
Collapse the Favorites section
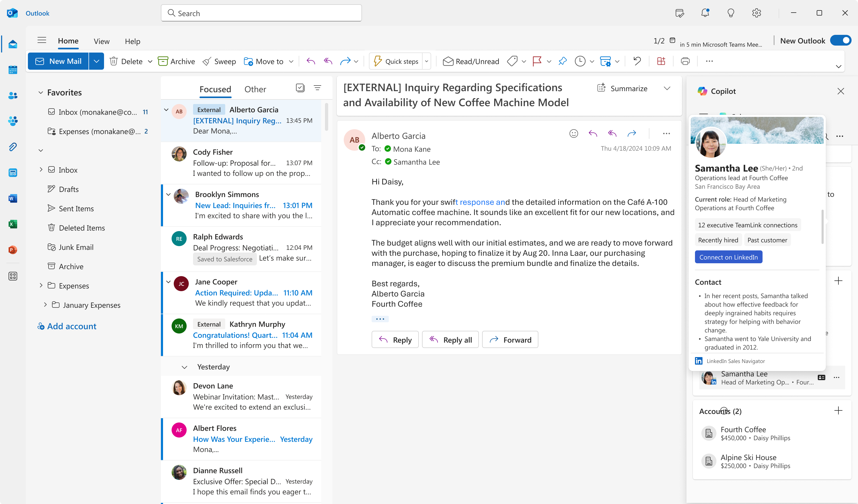[40, 93]
